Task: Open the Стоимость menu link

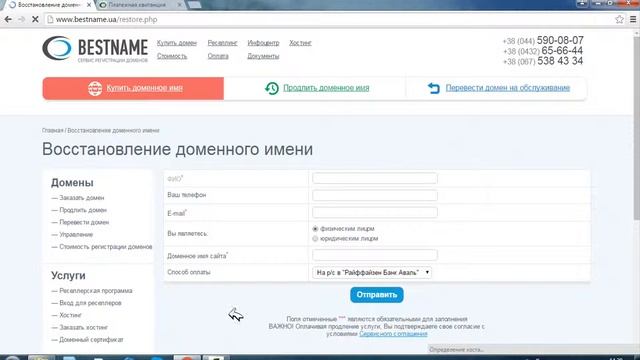Action: tap(172, 56)
